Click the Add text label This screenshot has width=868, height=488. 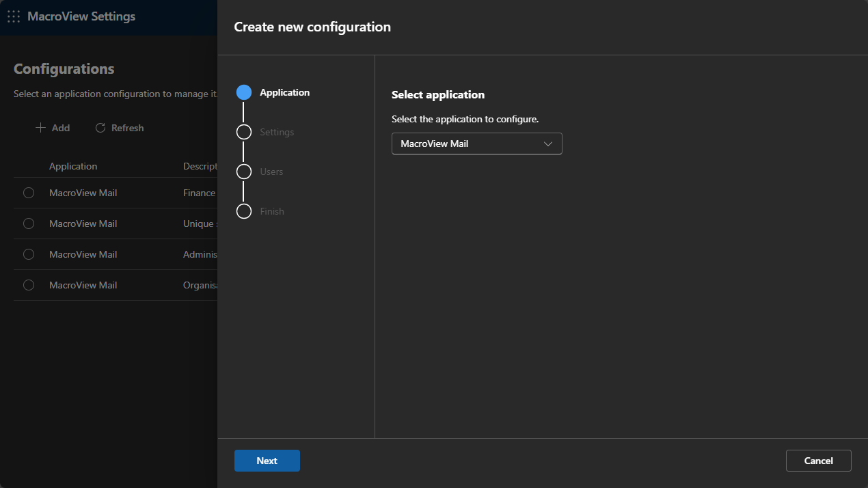(61, 128)
